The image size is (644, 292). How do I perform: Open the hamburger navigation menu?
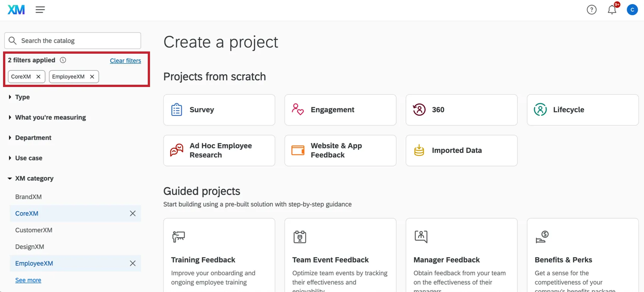40,10
